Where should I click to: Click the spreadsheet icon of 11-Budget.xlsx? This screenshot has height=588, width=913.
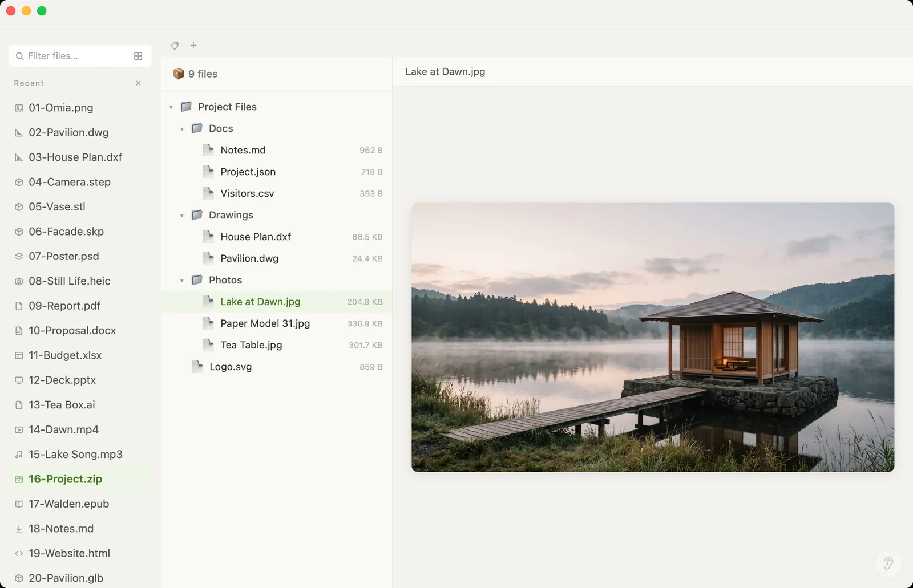tap(19, 355)
